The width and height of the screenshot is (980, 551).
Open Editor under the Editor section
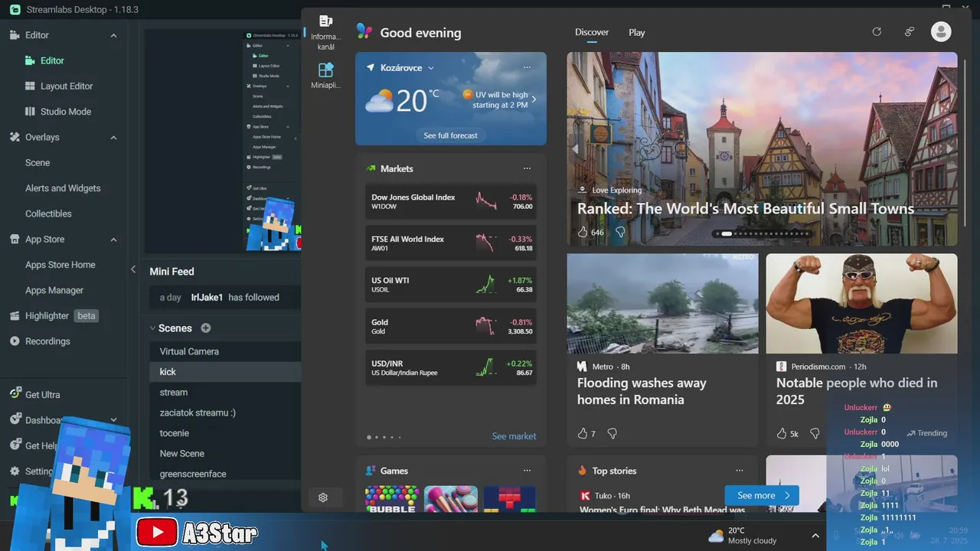point(52,60)
